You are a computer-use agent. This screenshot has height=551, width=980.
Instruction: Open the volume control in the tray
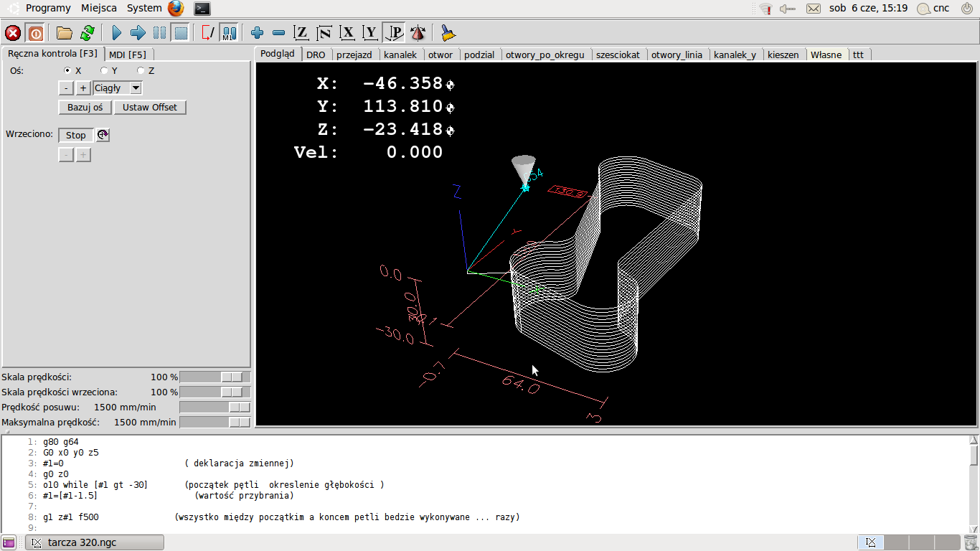pyautogui.click(x=788, y=9)
